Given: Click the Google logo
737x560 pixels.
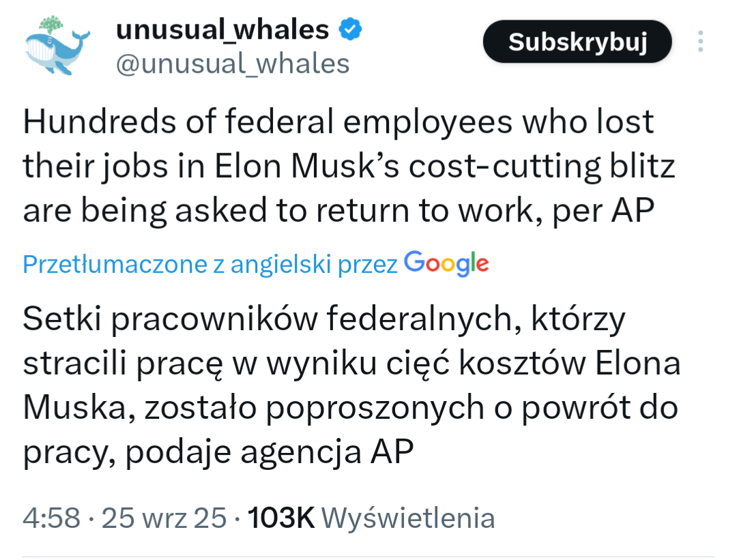Looking at the screenshot, I should (x=446, y=263).
